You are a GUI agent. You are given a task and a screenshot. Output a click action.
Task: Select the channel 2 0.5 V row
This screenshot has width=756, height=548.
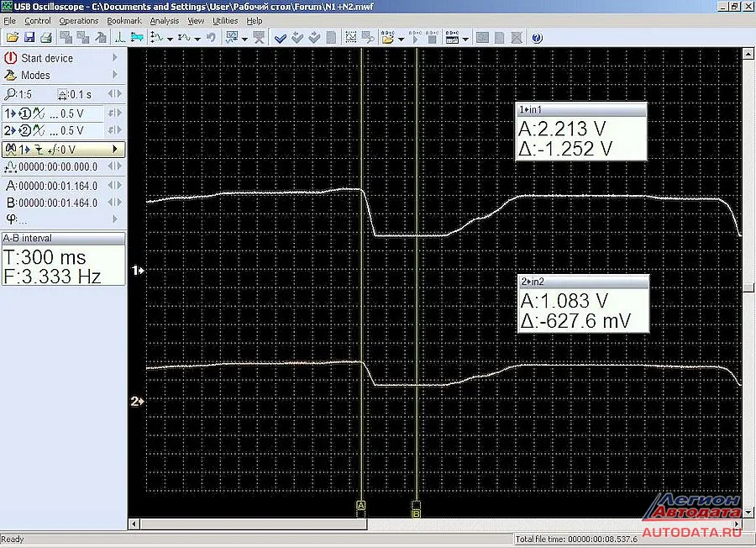click(53, 130)
